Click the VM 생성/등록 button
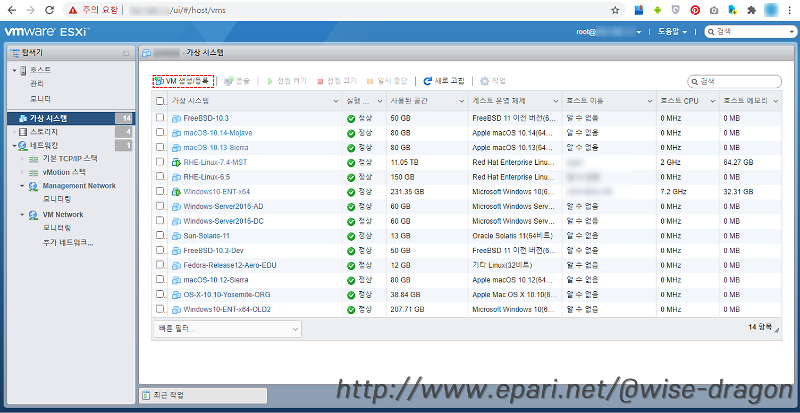Screen dimensions: 800x413 pos(183,81)
